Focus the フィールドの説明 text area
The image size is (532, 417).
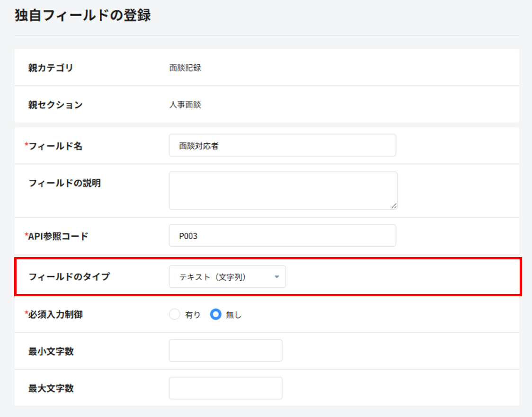point(283,190)
